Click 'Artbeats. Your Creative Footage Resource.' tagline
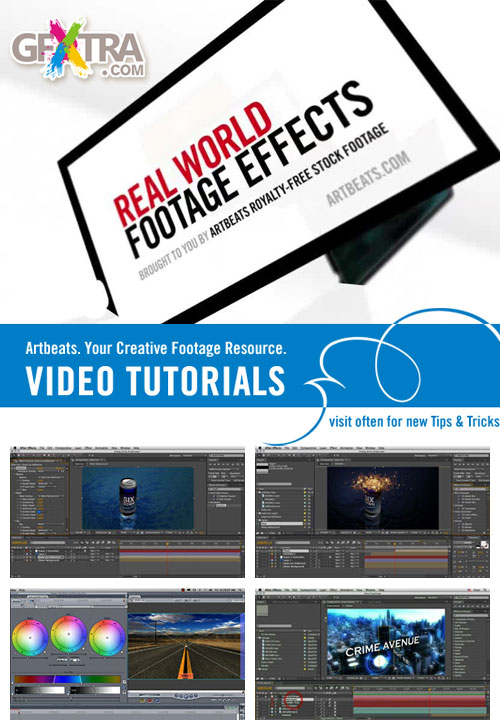Screen dimensions: 500x728 (x=156, y=348)
